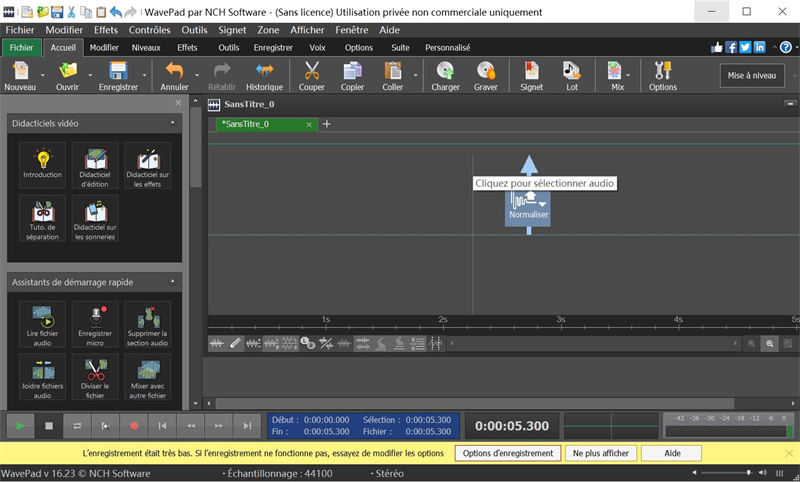Close the SansTitre_0 tab
The width and height of the screenshot is (800, 482).
(x=309, y=124)
